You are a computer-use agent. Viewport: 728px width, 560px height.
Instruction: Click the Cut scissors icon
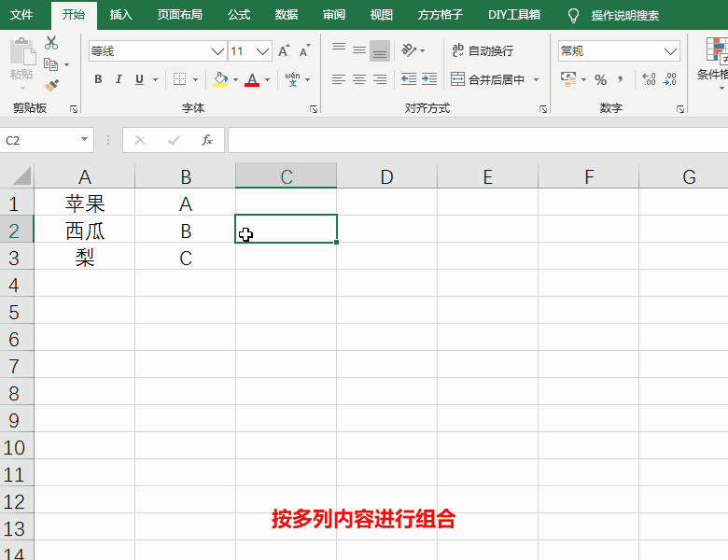pyautogui.click(x=51, y=43)
